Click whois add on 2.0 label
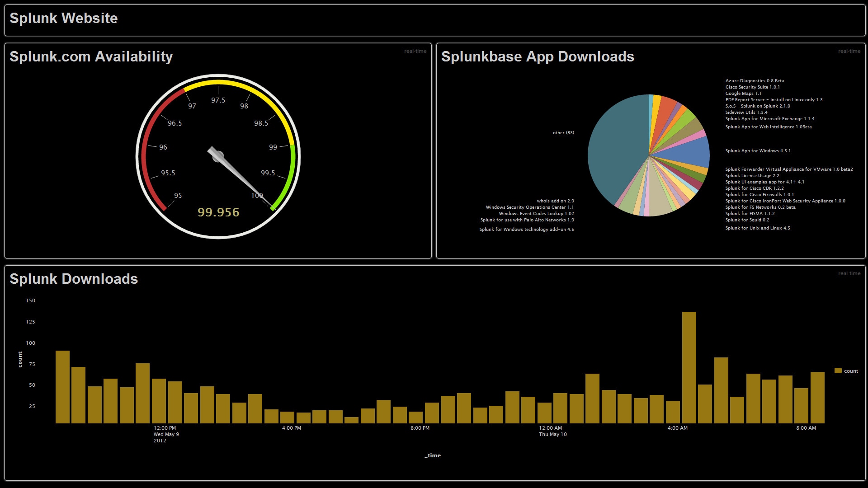The image size is (868, 488). coord(555,201)
